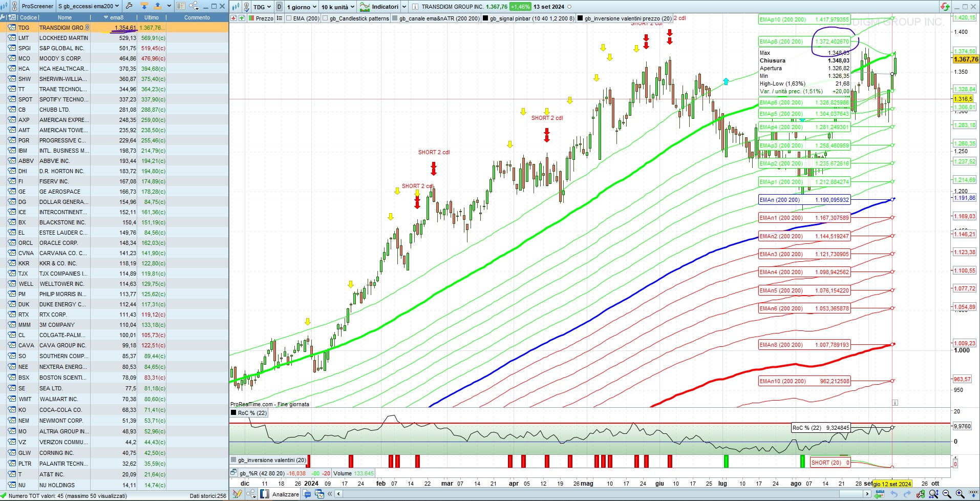Click the EMAn (200 200) blue value label

click(x=804, y=200)
